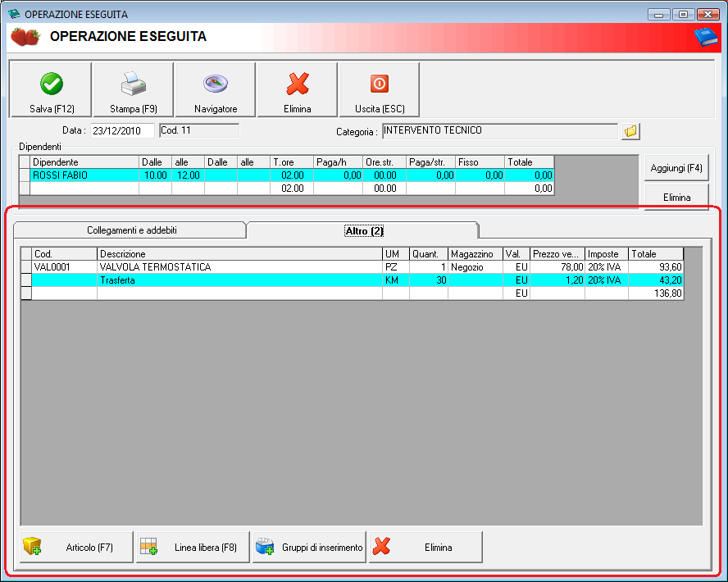Image resolution: width=728 pixels, height=582 pixels.
Task: Click the Cod. column header in articles grid
Action: tap(64, 254)
